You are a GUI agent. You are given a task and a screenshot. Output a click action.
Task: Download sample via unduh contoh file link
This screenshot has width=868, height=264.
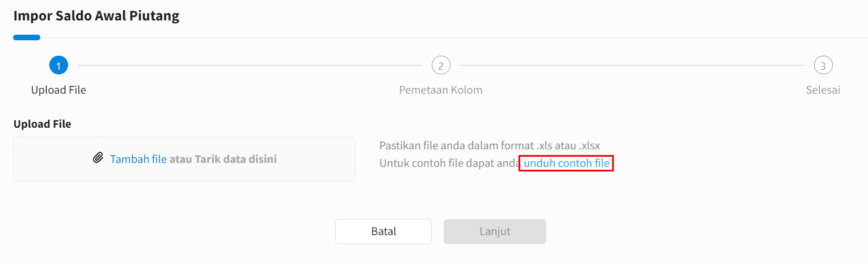tap(567, 164)
